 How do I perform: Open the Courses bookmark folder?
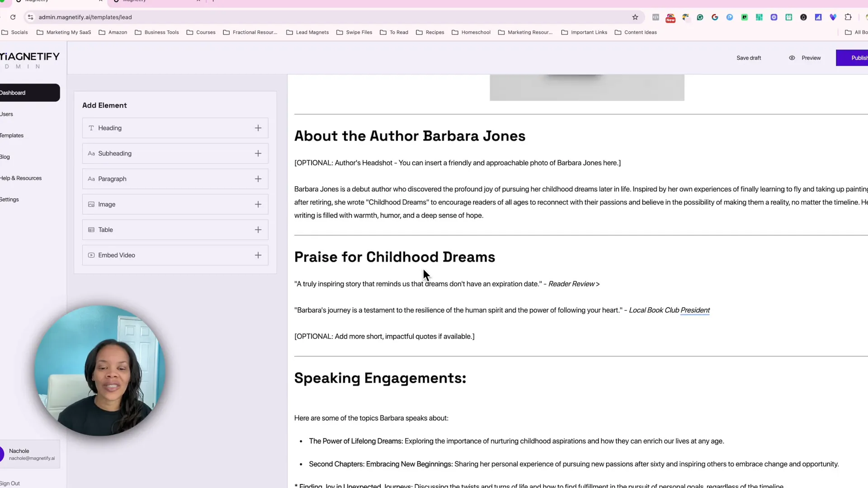pyautogui.click(x=201, y=32)
